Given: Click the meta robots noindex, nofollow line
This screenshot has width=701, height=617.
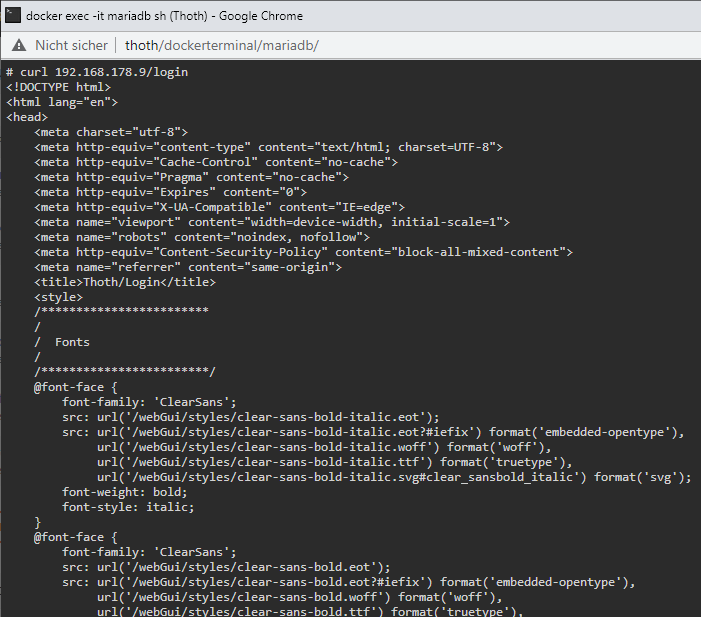Looking at the screenshot, I should pyautogui.click(x=202, y=237).
